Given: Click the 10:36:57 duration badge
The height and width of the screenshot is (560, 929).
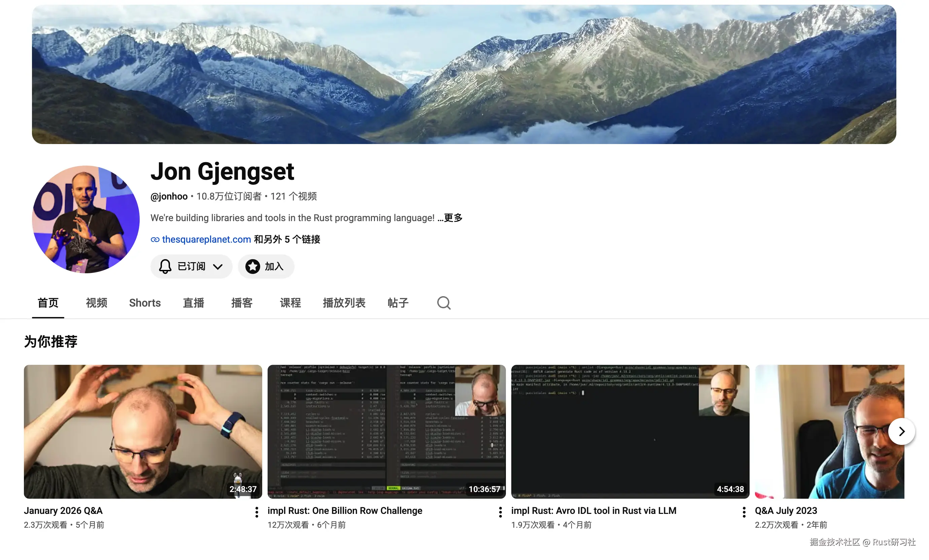Looking at the screenshot, I should 484,489.
